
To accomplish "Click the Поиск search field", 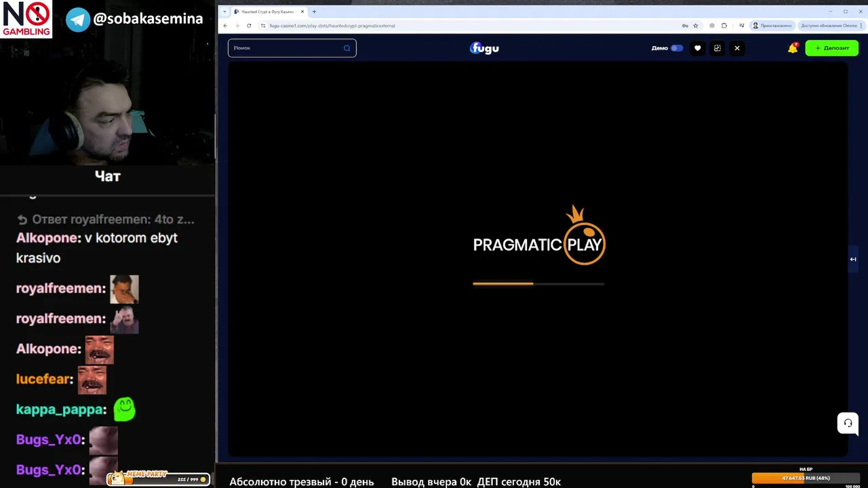I will [292, 48].
